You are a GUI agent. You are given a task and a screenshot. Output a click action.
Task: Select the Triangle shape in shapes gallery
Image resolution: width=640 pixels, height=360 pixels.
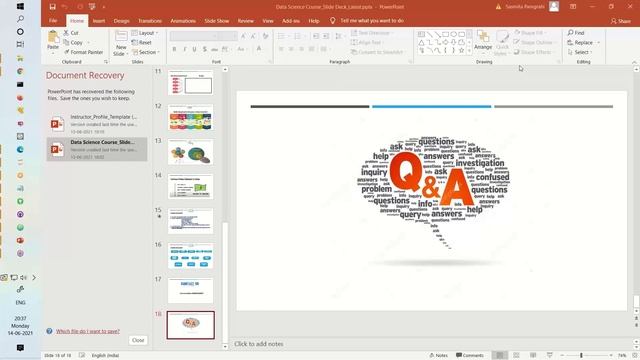pyautogui.click(x=422, y=42)
